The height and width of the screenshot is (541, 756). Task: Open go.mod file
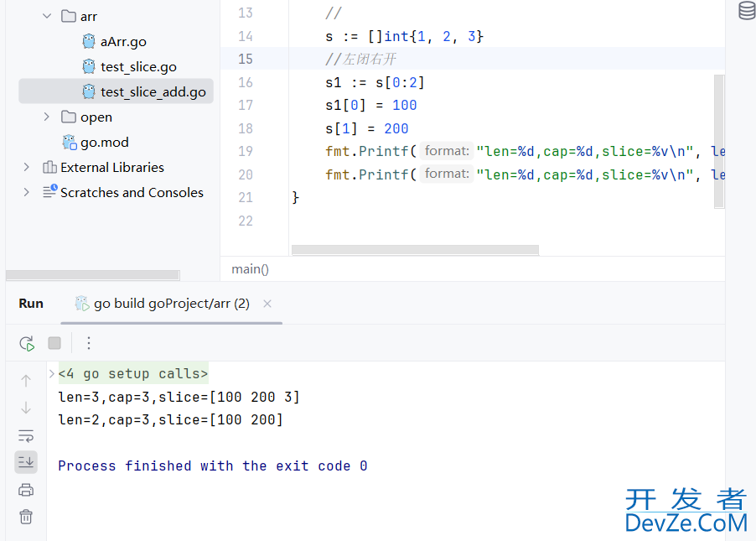pyautogui.click(x=105, y=143)
